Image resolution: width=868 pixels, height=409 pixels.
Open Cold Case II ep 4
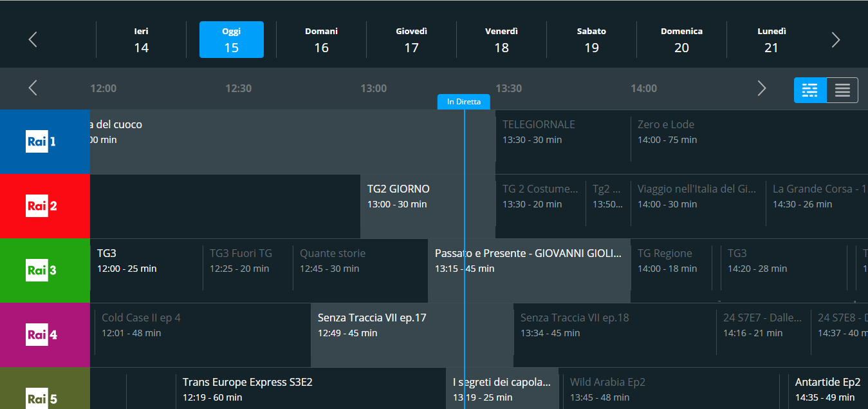click(x=203, y=335)
